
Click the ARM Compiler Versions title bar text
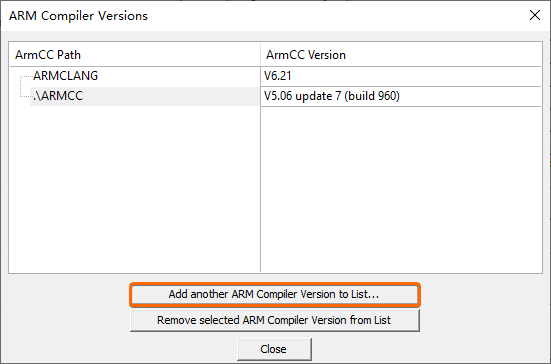78,16
